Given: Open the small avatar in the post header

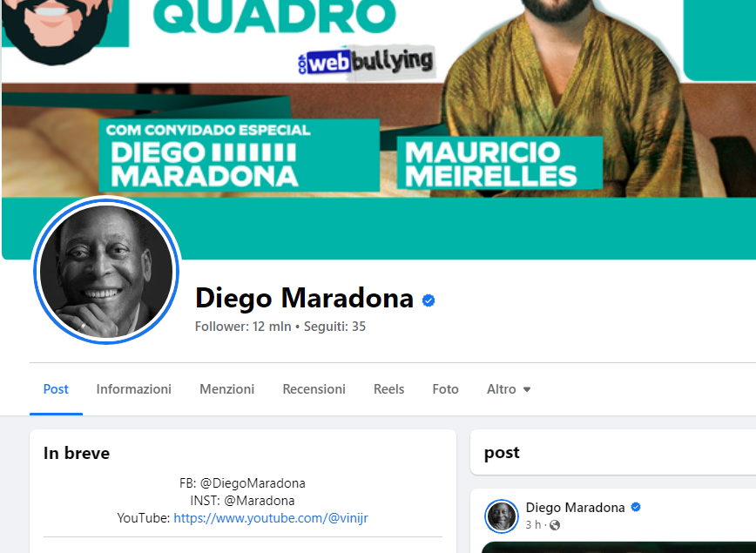Looking at the screenshot, I should click(502, 516).
